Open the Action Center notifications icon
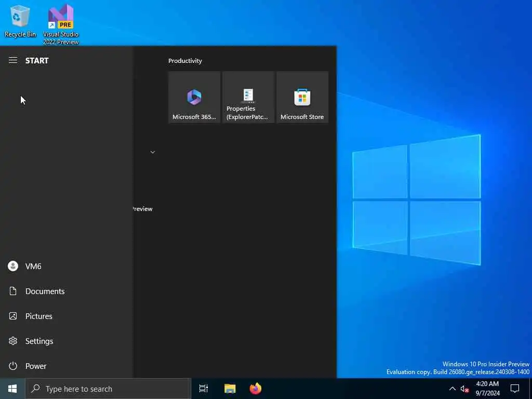Screen dimensions: 532x399 [515, 389]
